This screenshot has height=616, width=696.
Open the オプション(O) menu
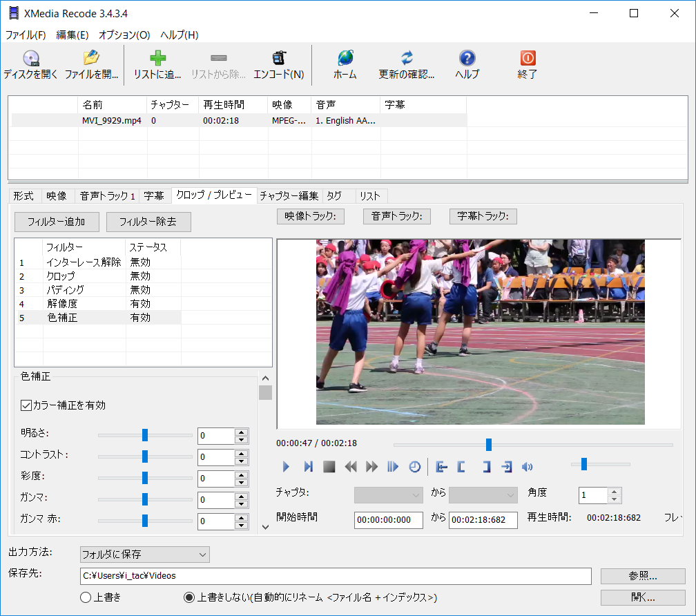pos(124,35)
